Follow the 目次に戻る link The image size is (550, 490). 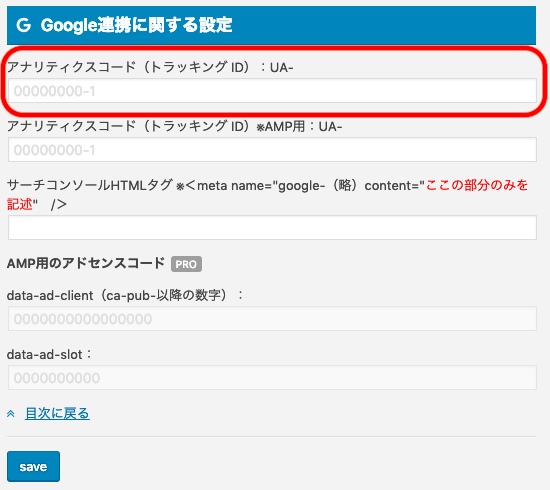[x=57, y=414]
